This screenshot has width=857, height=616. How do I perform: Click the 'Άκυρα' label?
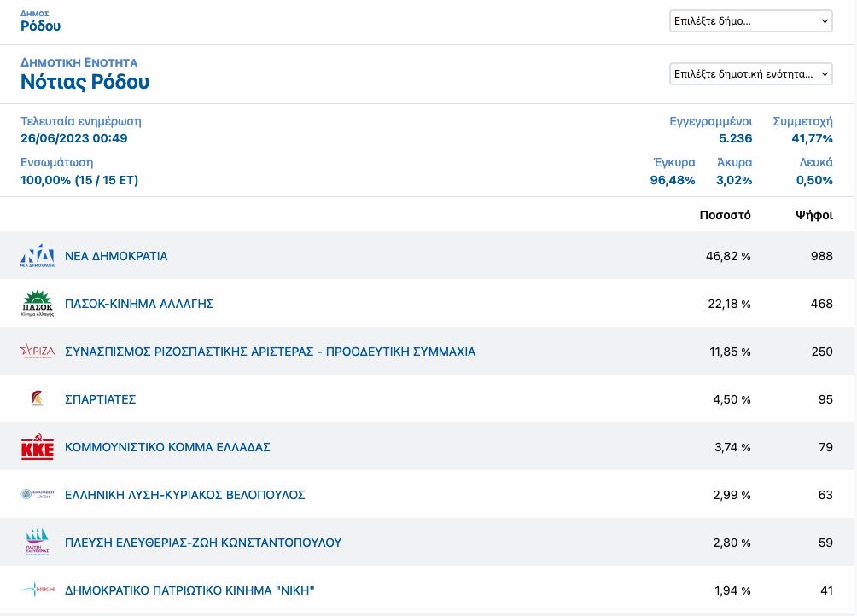click(x=735, y=162)
